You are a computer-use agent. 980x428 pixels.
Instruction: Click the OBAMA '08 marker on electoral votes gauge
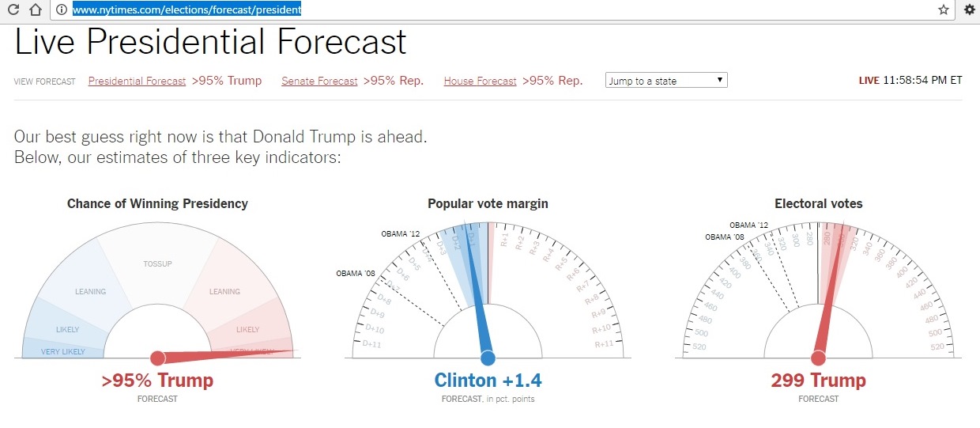tap(723, 237)
